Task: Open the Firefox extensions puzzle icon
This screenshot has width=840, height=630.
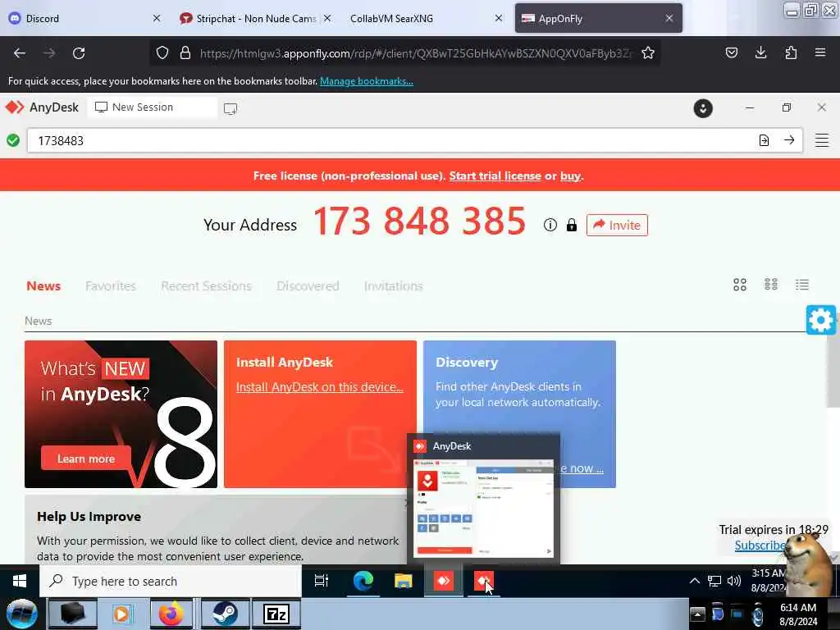Action: (x=791, y=53)
